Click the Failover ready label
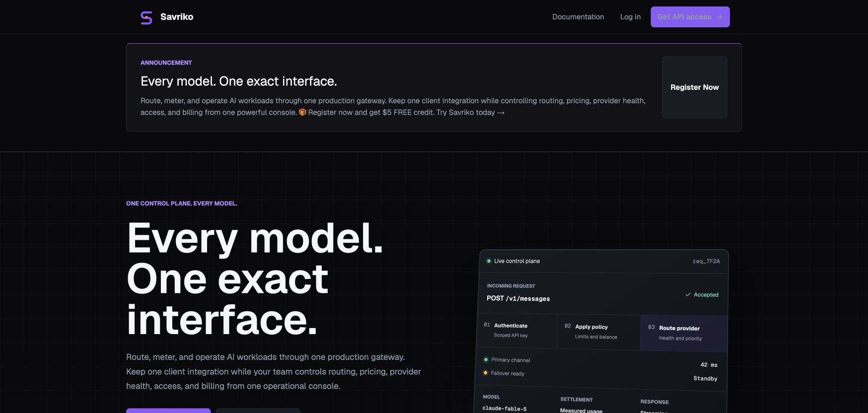Screen dimensions: 868x413 pyautogui.click(x=507, y=373)
